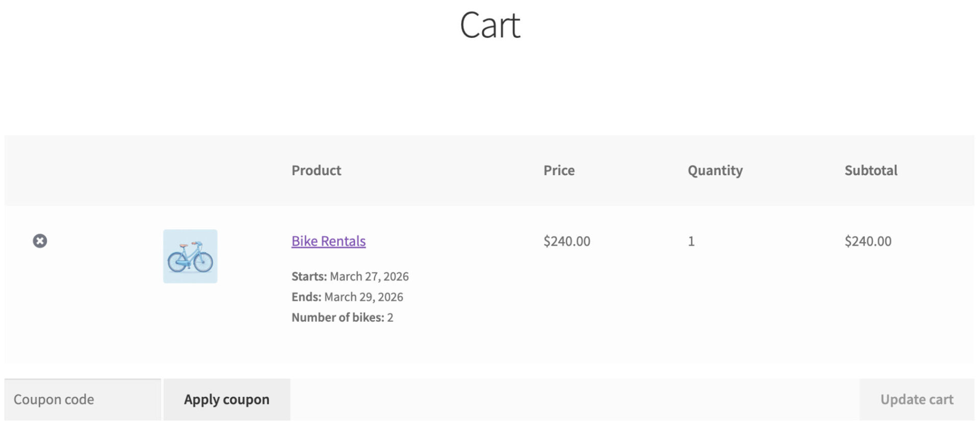Image resolution: width=980 pixels, height=427 pixels.
Task: Click Update cart
Action: (916, 399)
